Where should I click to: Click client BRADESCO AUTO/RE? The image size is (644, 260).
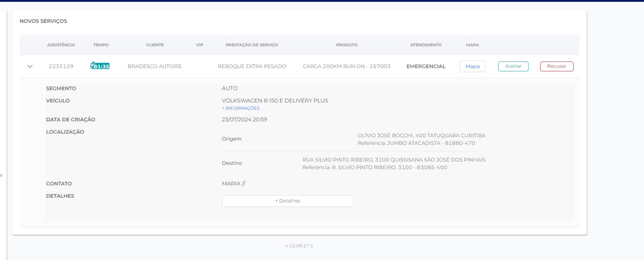click(155, 66)
